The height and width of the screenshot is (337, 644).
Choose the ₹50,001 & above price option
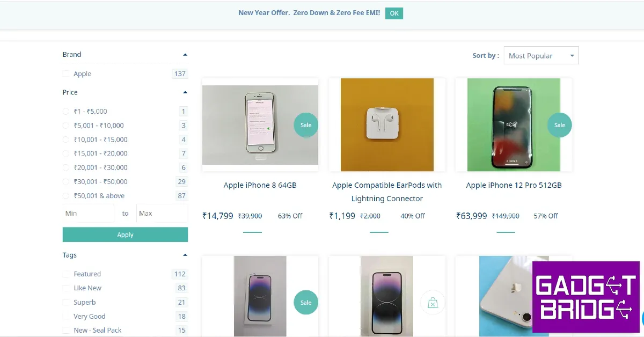[66, 196]
